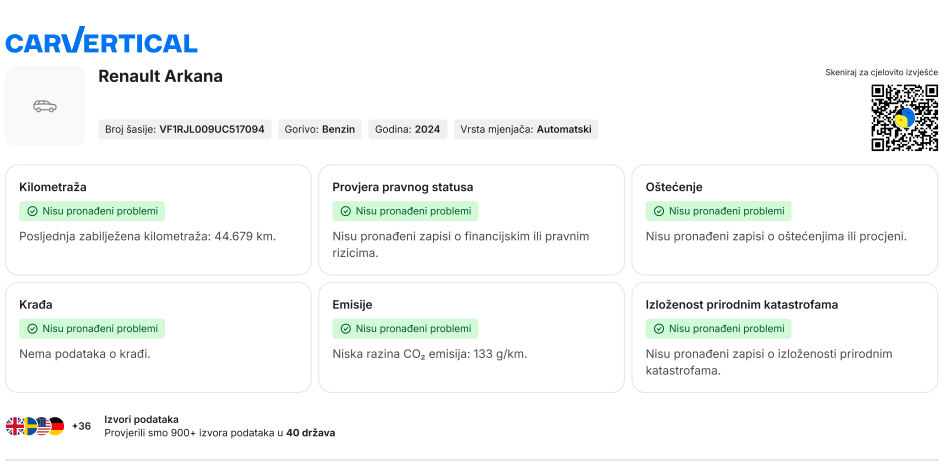The image size is (945, 475).
Task: Click the Vrsta mjenjača: Automatski tag
Action: point(525,129)
